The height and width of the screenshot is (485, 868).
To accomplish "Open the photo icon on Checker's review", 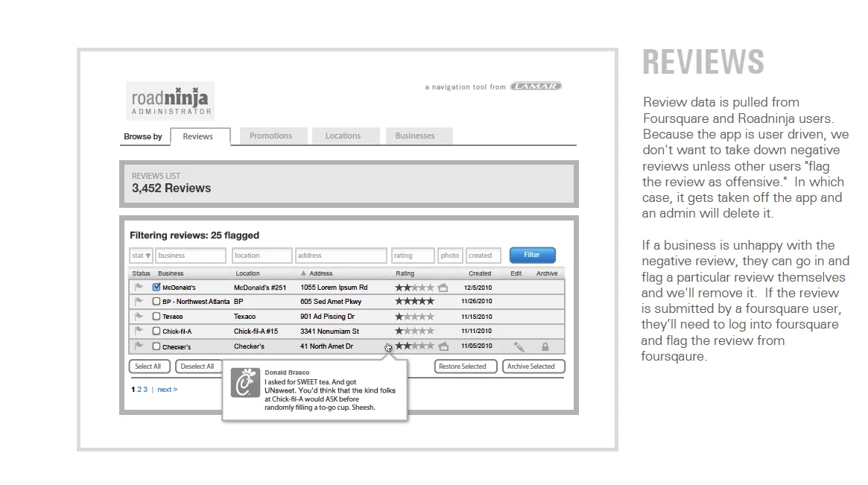I will coord(443,346).
